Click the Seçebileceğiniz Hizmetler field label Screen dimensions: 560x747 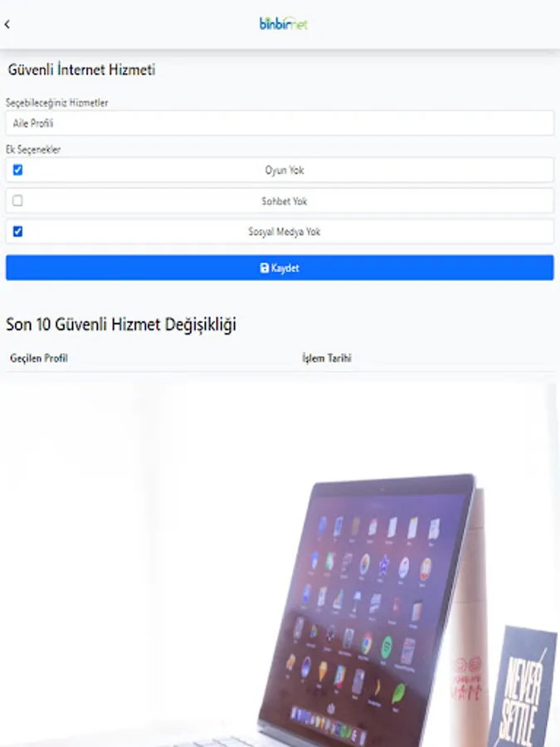pyautogui.click(x=56, y=103)
